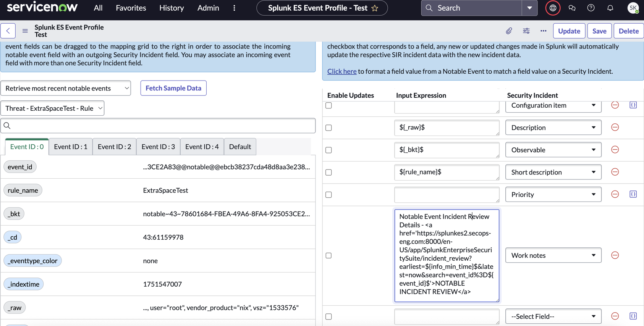Expand the global search options dropdown arrow

point(529,8)
